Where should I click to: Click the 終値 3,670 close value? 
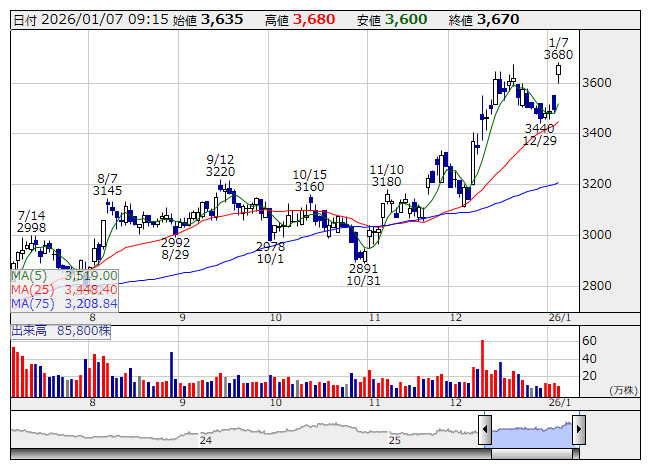[x=484, y=20]
